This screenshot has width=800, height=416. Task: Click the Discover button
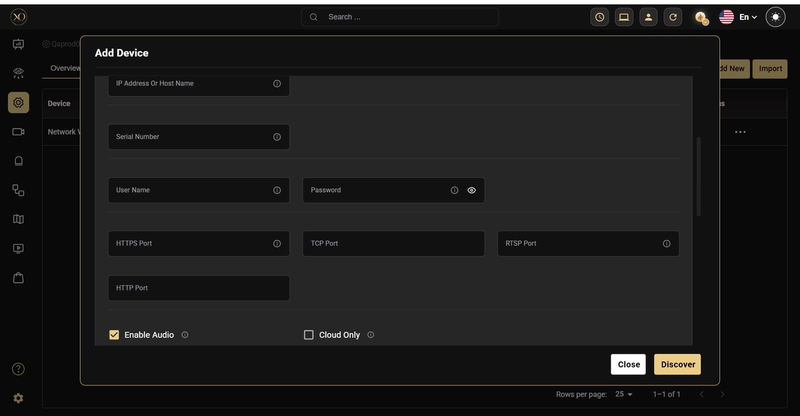pos(678,364)
